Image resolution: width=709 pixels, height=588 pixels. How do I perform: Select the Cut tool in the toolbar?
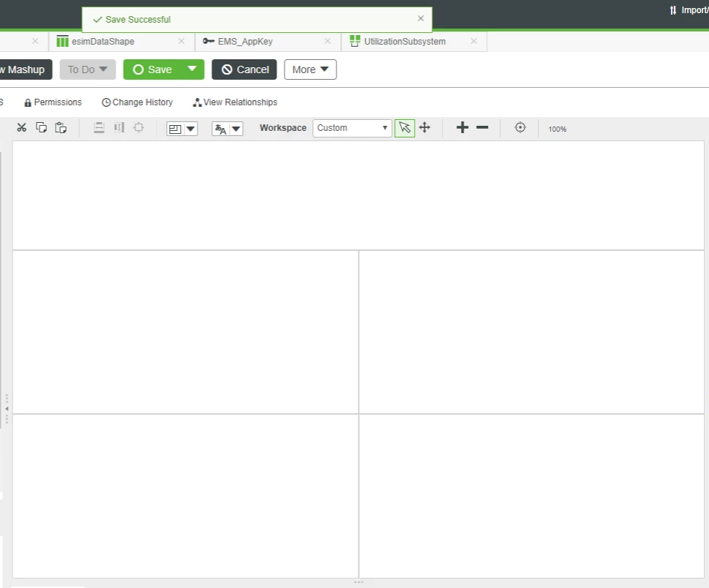click(21, 127)
